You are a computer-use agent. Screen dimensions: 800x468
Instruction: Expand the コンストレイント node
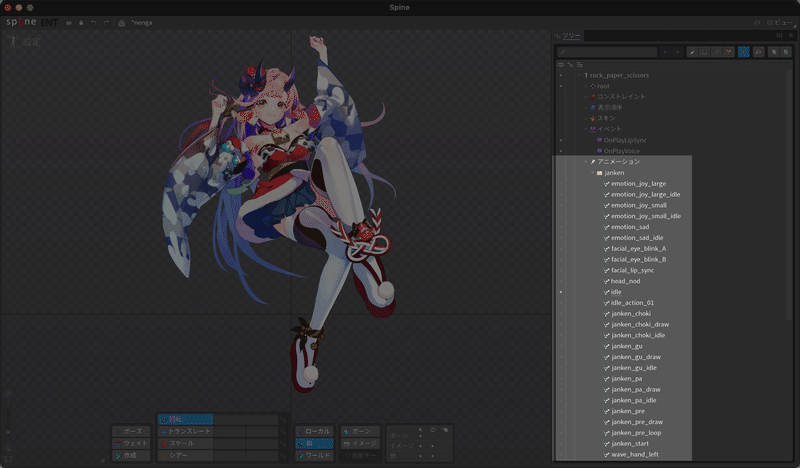coord(586,97)
